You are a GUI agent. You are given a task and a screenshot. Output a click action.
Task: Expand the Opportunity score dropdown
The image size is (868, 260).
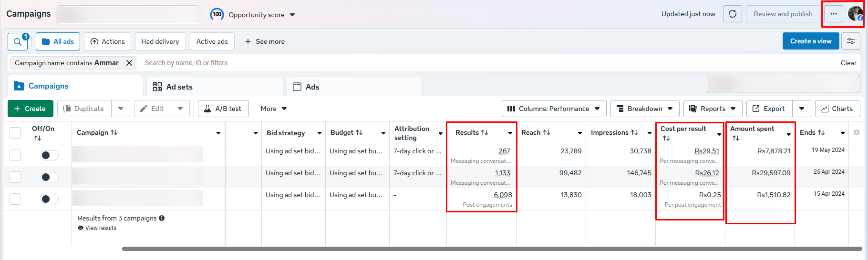pos(292,15)
